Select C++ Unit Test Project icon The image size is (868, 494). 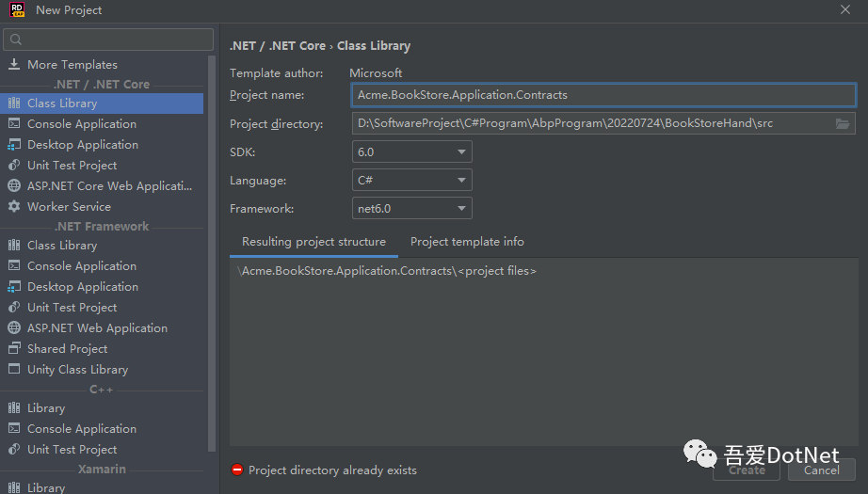click(14, 449)
